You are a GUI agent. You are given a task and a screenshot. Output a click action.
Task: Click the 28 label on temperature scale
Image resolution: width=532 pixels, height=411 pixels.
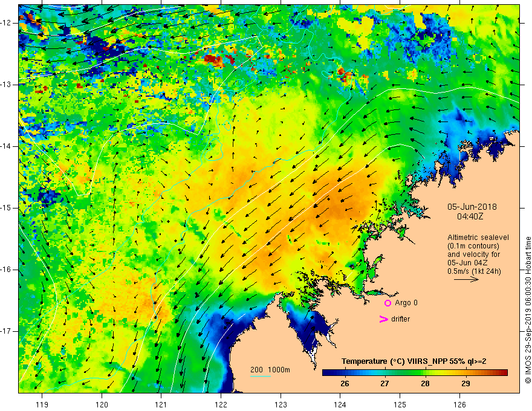coord(425,384)
